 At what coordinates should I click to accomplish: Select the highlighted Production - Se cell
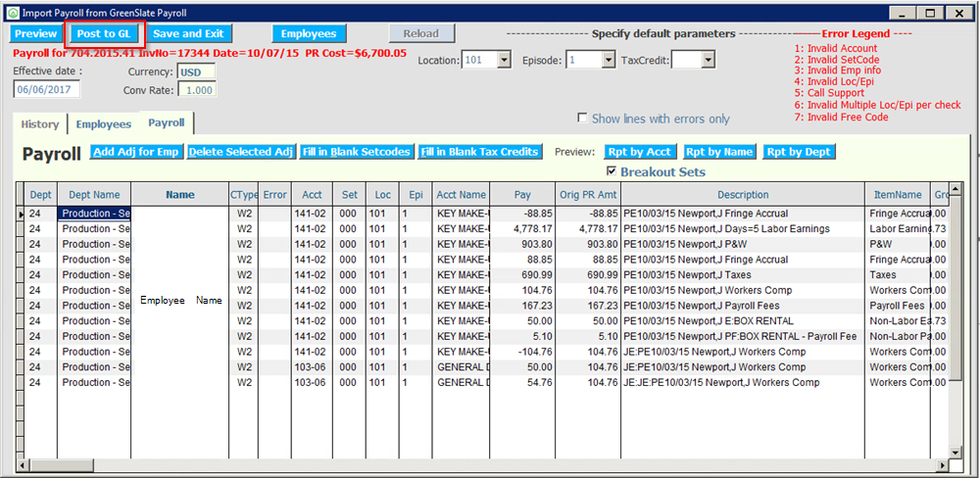[94, 214]
